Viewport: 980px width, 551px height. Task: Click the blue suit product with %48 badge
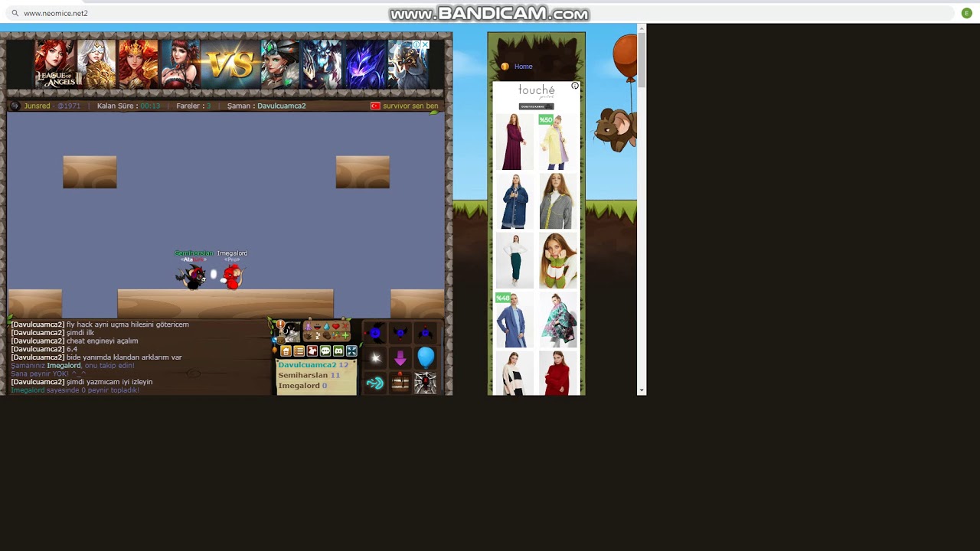tap(514, 320)
